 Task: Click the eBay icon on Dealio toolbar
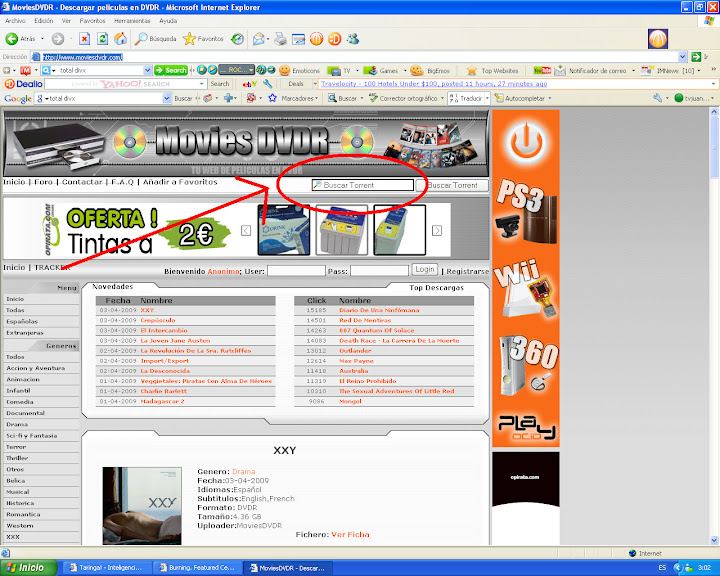[249, 84]
